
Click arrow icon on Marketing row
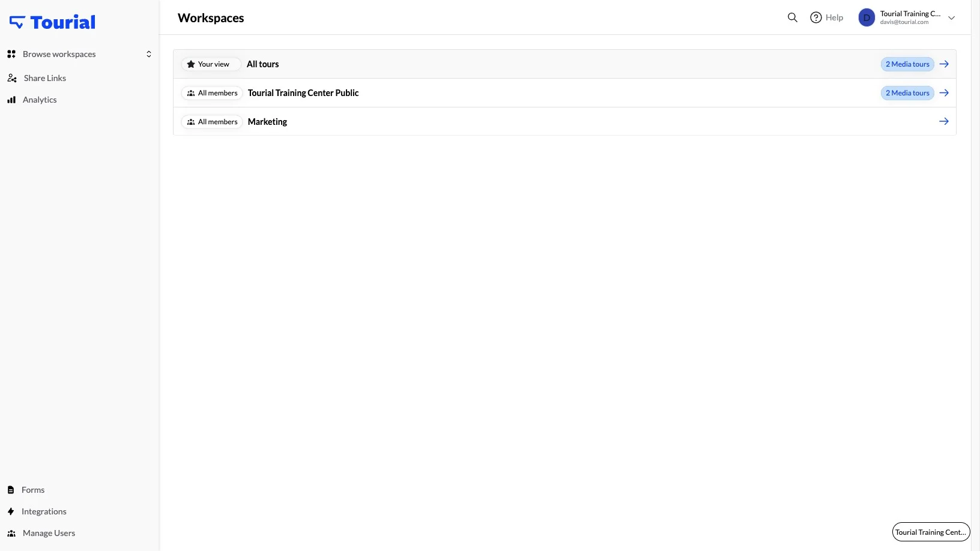pyautogui.click(x=944, y=121)
